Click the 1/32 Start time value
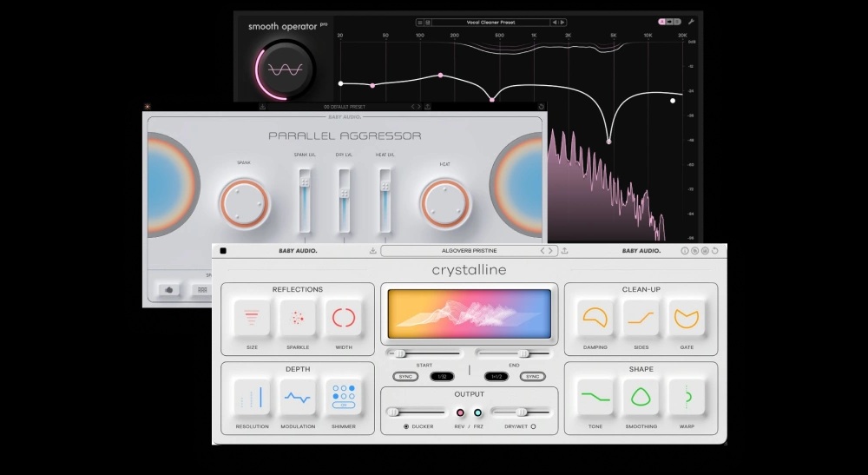The width and height of the screenshot is (868, 475). point(442,377)
